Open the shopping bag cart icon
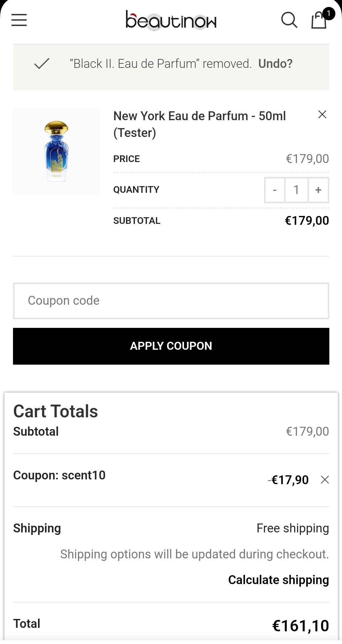 (x=319, y=21)
